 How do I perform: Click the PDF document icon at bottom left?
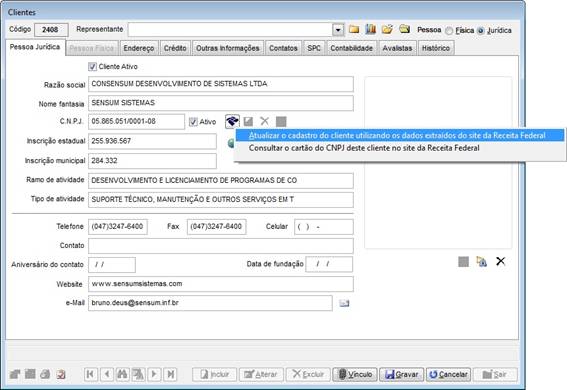(61, 374)
